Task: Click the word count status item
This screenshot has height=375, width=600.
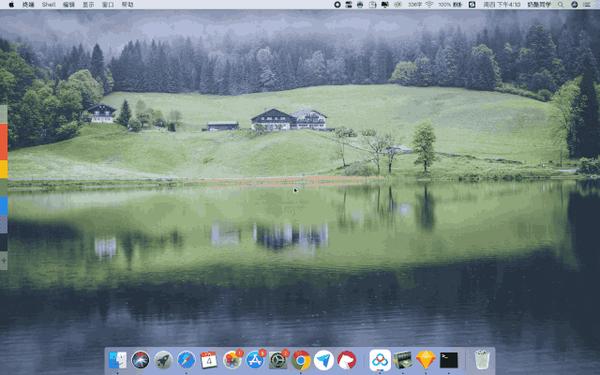Action: click(x=415, y=5)
